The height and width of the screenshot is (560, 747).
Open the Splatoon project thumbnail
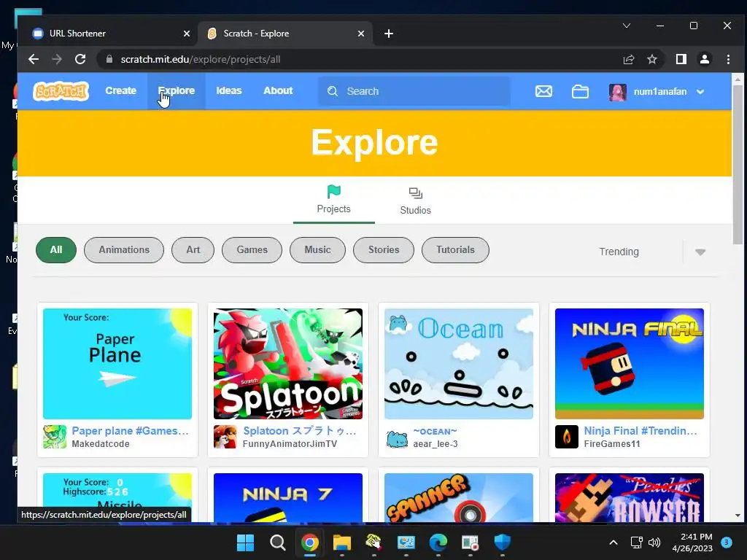287,364
